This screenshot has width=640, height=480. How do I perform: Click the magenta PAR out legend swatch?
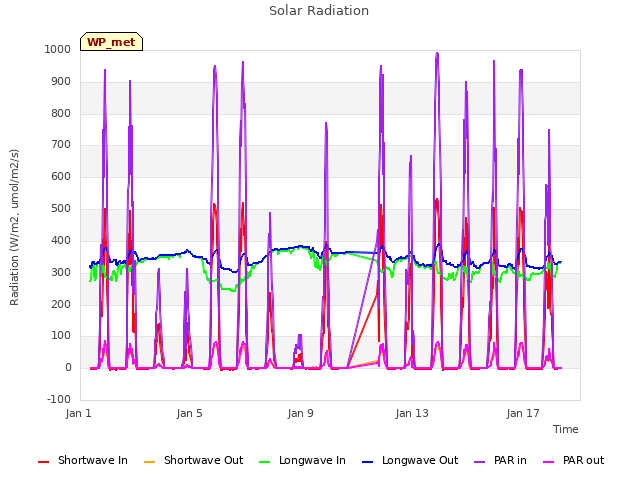click(x=549, y=462)
